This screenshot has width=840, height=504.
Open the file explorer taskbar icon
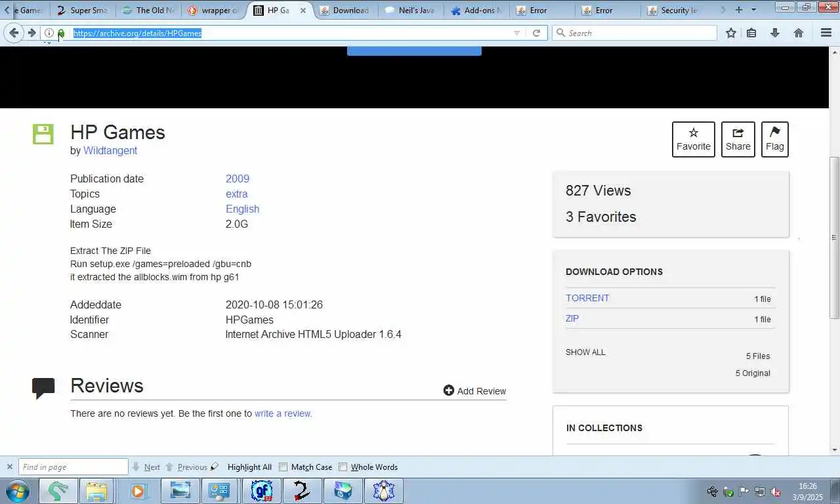(96, 491)
